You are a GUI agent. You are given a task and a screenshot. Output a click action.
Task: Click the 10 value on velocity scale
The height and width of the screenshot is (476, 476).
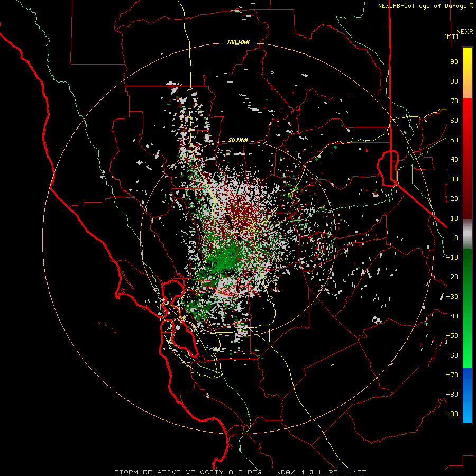(x=454, y=218)
